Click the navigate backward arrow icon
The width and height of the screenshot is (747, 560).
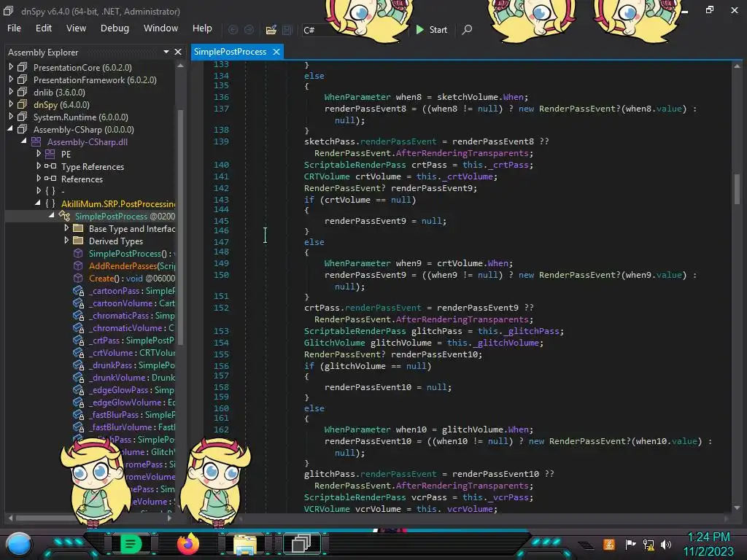coord(233,29)
